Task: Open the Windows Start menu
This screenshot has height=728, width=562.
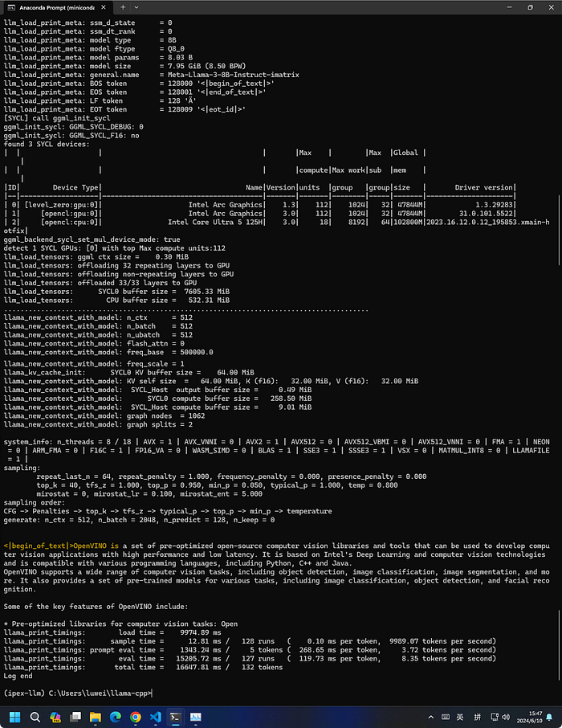Action: pos(14,717)
